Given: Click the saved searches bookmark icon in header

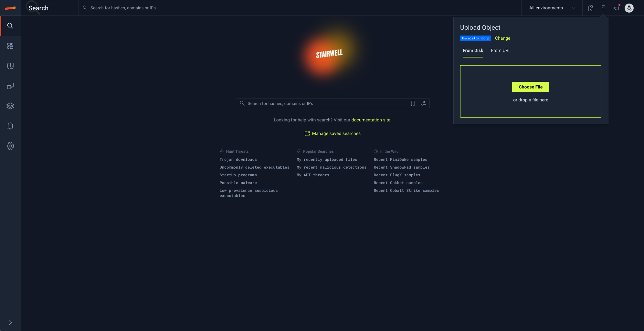Looking at the screenshot, I should click(x=590, y=8).
